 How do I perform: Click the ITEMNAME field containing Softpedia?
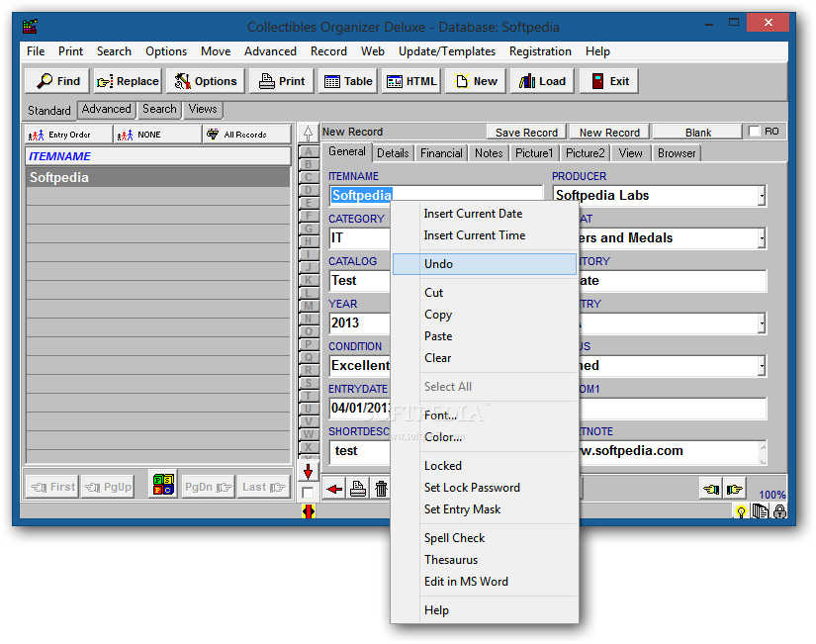coord(435,195)
